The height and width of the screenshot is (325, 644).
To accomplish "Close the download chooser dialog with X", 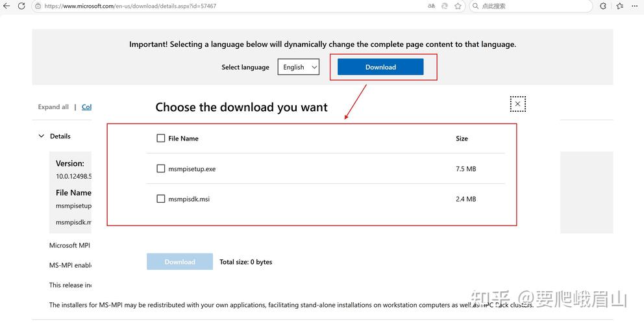I will (517, 103).
